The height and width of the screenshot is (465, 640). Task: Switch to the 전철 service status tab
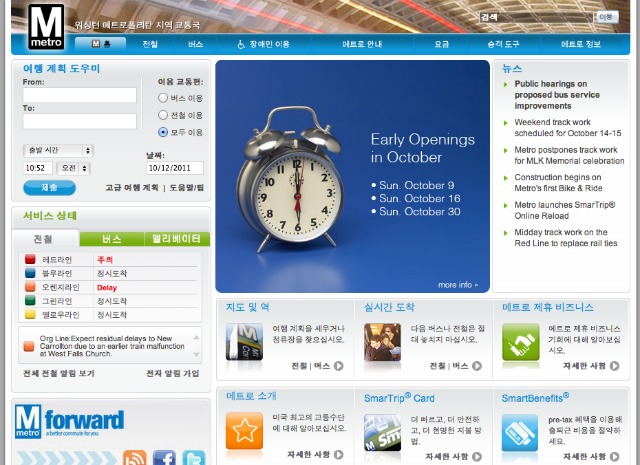tap(45, 239)
